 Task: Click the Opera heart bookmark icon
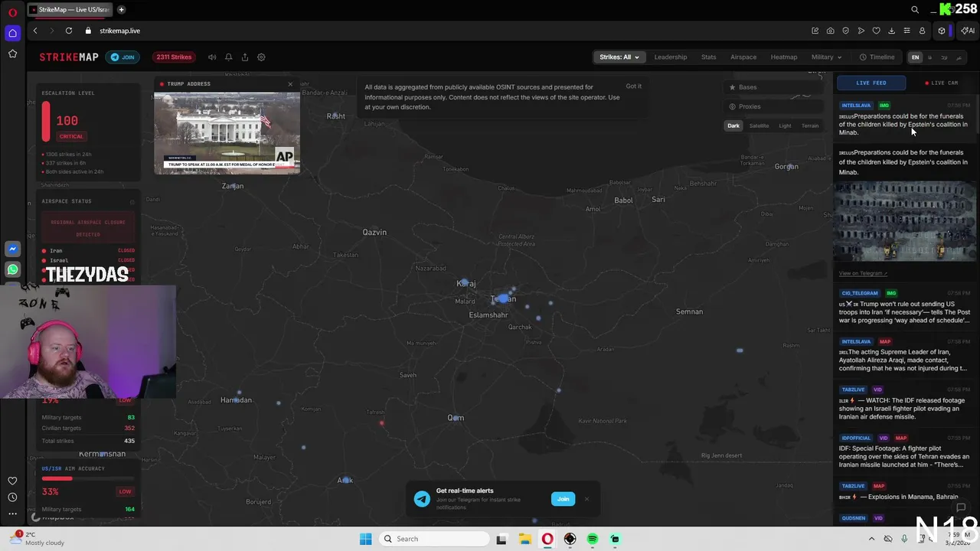tap(877, 31)
